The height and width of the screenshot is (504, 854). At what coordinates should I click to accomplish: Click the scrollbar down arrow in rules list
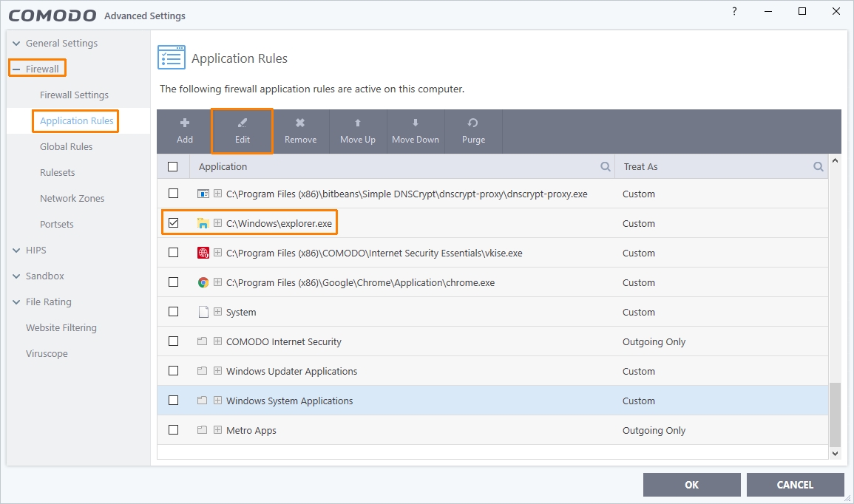coord(836,453)
